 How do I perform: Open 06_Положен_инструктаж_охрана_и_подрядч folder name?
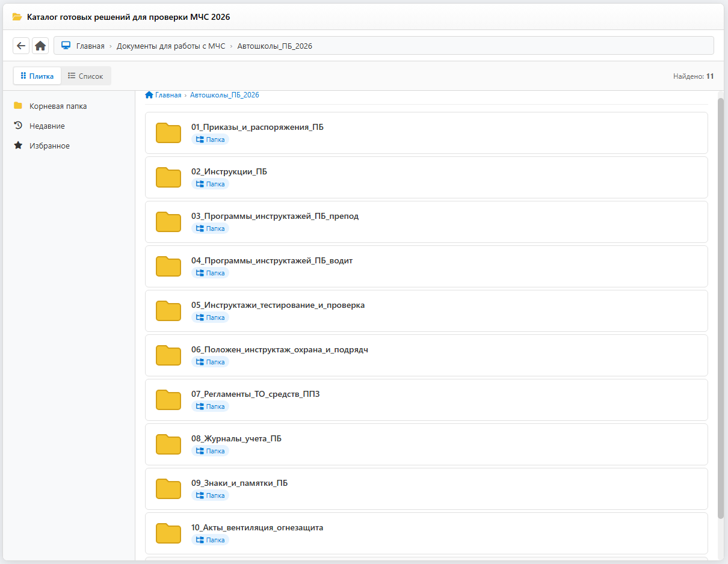pyautogui.click(x=280, y=349)
